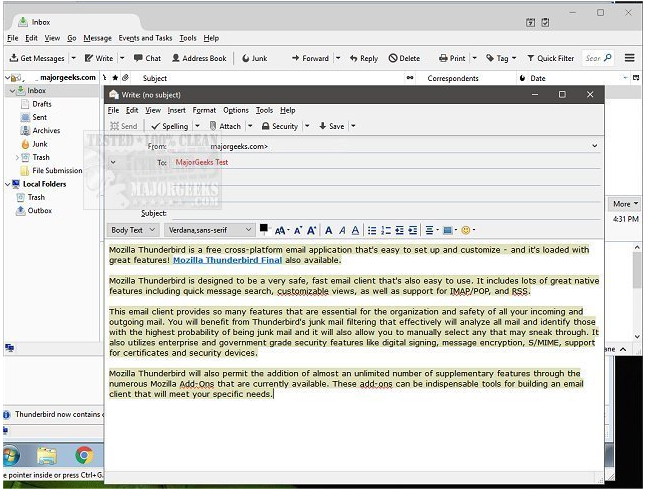Click the Junk toolbar button
Image resolution: width=645 pixels, height=493 pixels.
tap(255, 58)
